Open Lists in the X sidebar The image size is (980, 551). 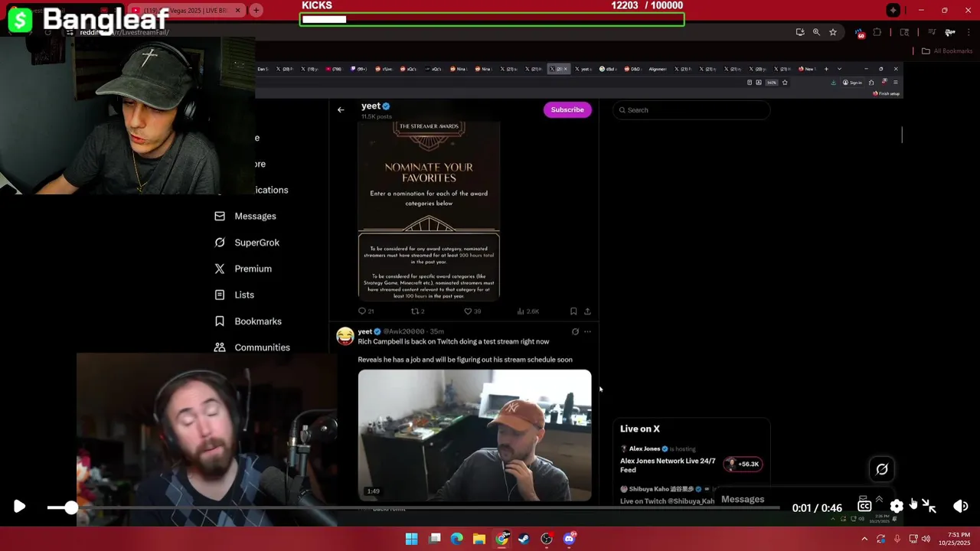click(x=234, y=295)
